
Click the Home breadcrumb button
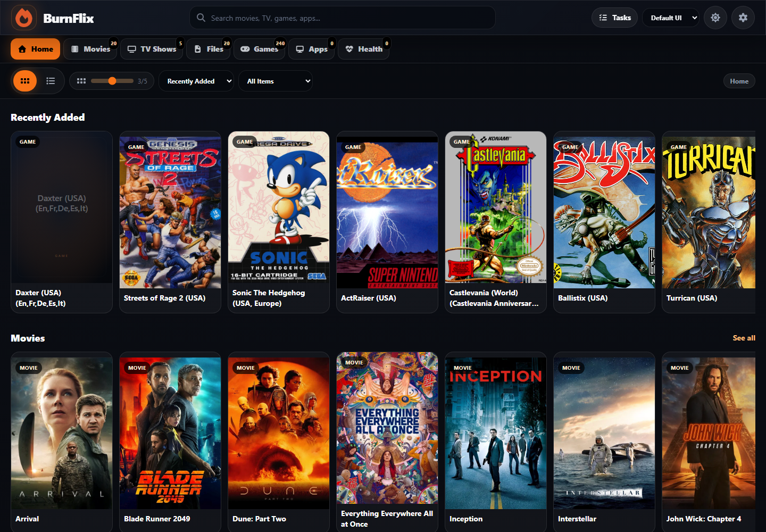[739, 81]
